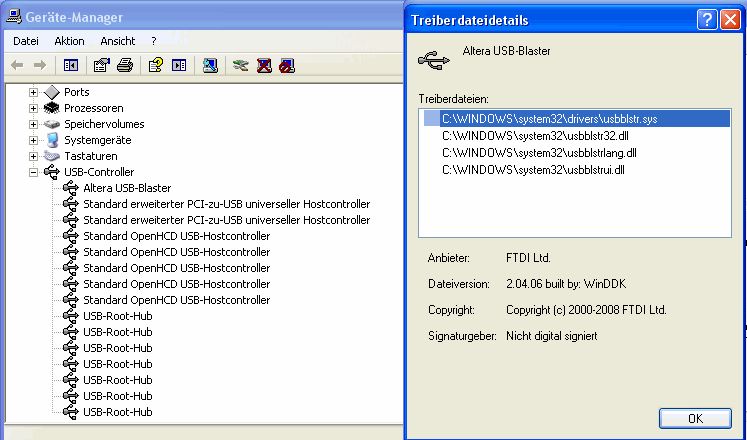This screenshot has width=747, height=440.
Task: Expand the Tastaturen node
Action: [33, 156]
